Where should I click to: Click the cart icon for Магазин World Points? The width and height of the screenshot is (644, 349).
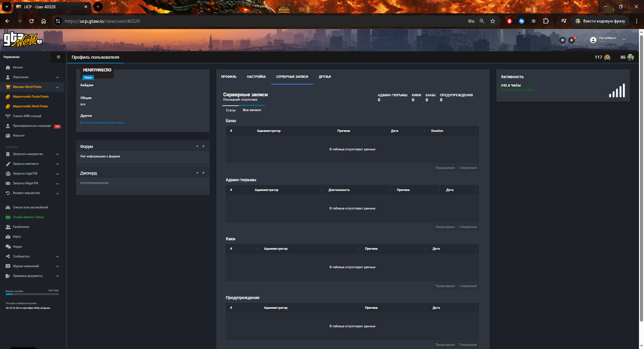8,87
